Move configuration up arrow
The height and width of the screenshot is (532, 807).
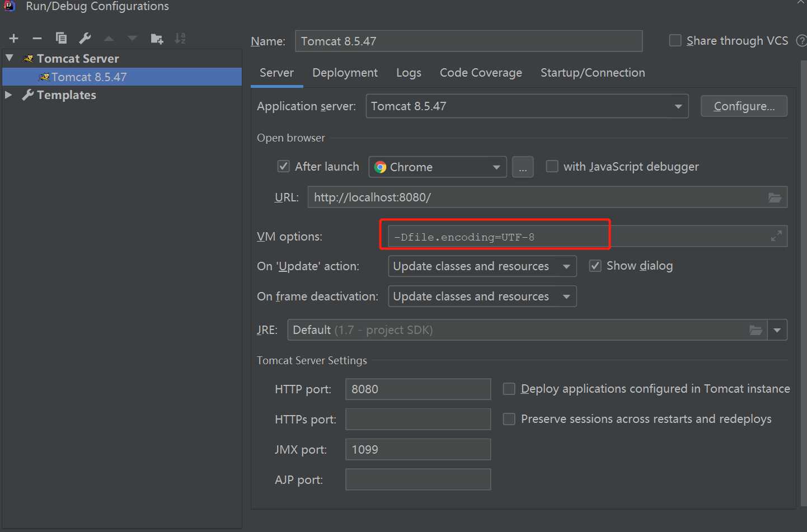point(109,38)
